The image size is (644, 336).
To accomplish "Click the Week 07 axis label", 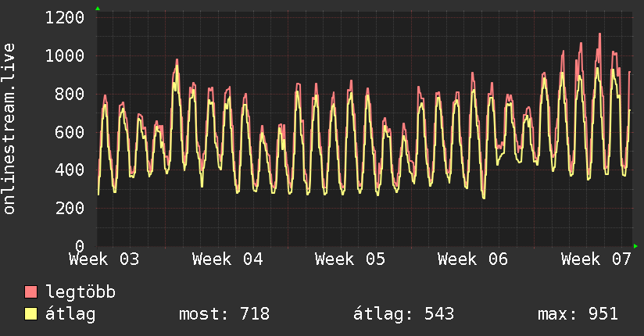I will click(596, 259).
